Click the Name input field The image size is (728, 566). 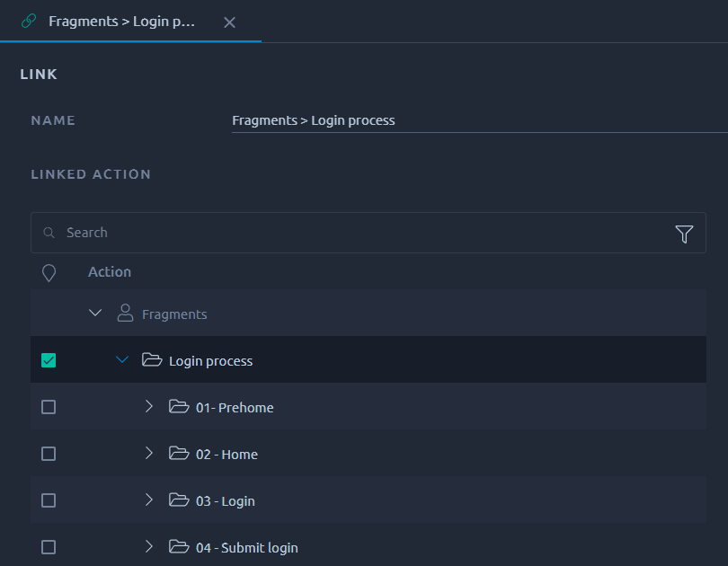tap(480, 120)
